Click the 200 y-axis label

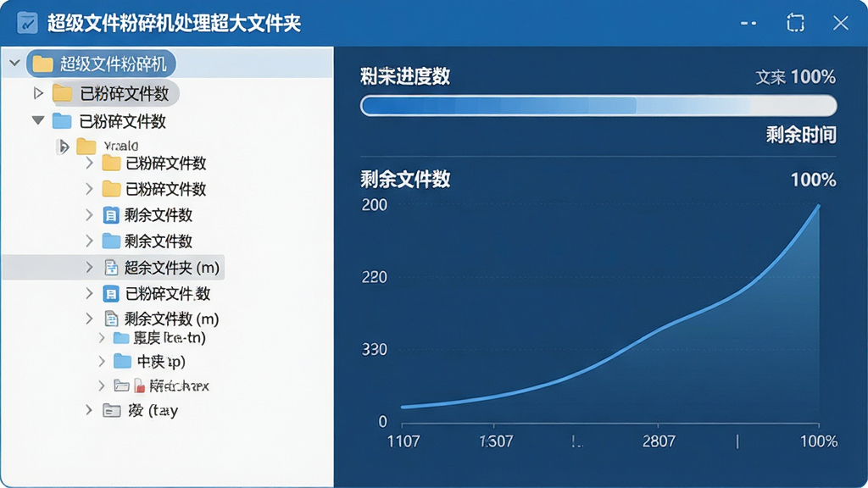[375, 205]
